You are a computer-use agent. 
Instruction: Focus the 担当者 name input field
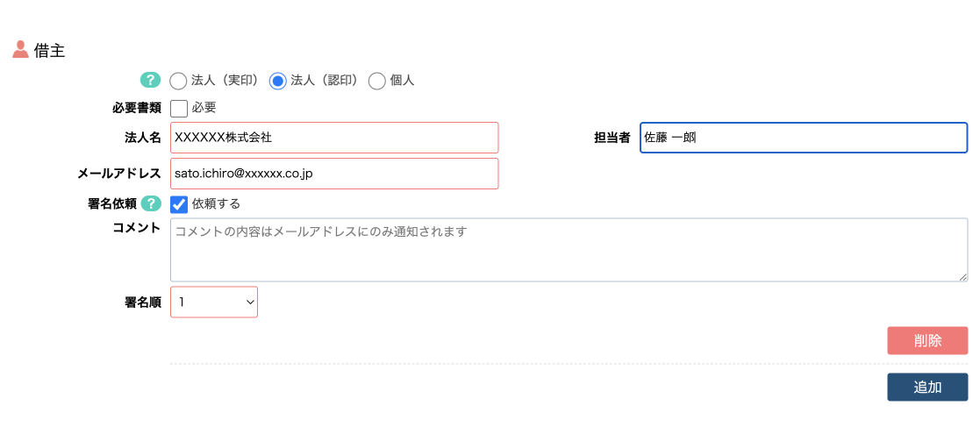click(803, 138)
